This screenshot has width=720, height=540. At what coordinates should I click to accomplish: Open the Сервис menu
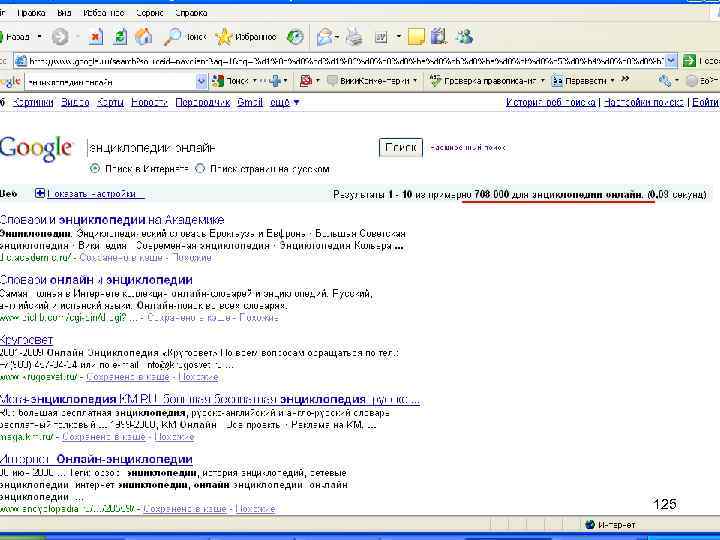point(150,13)
